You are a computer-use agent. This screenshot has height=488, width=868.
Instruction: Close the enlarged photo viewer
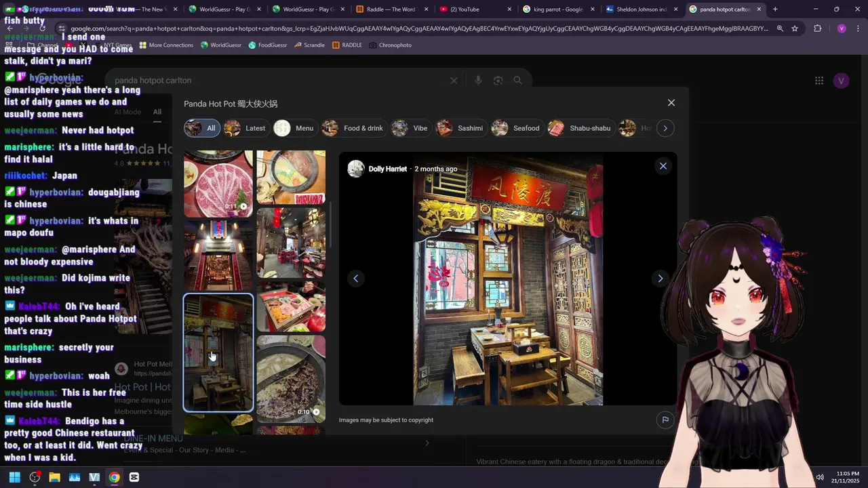coord(663,166)
